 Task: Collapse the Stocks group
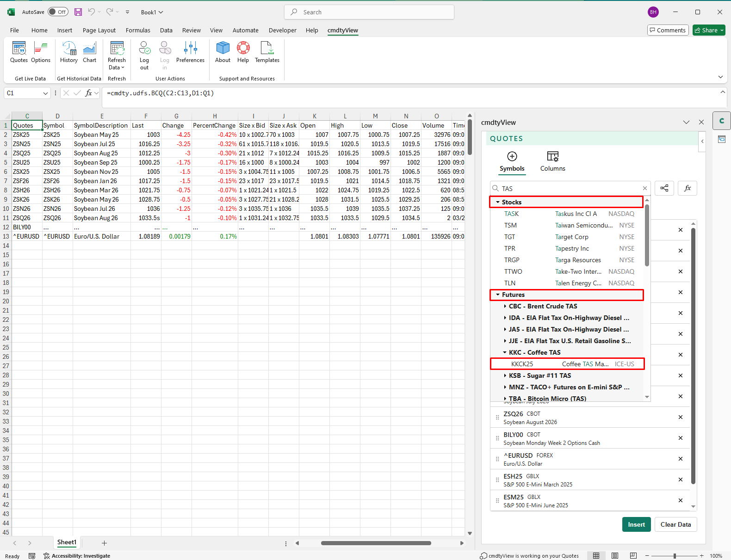498,202
